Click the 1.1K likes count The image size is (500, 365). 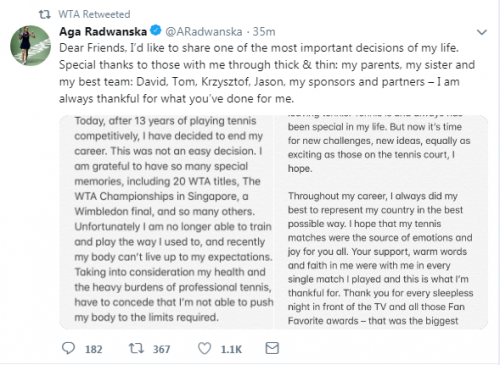[231, 349]
